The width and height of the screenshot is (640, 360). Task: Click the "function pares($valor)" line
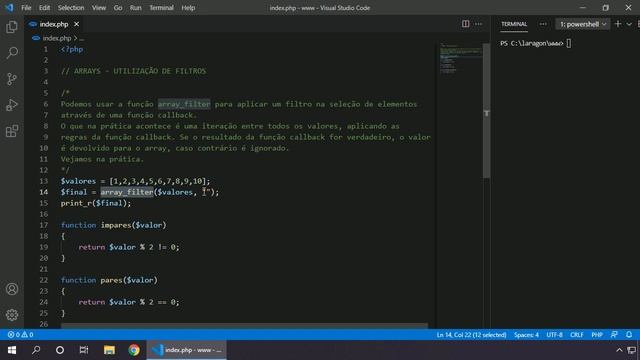pos(109,280)
